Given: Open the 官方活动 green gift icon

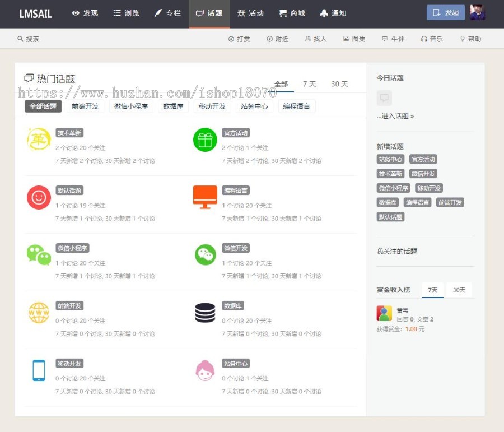Looking at the screenshot, I should tap(205, 140).
